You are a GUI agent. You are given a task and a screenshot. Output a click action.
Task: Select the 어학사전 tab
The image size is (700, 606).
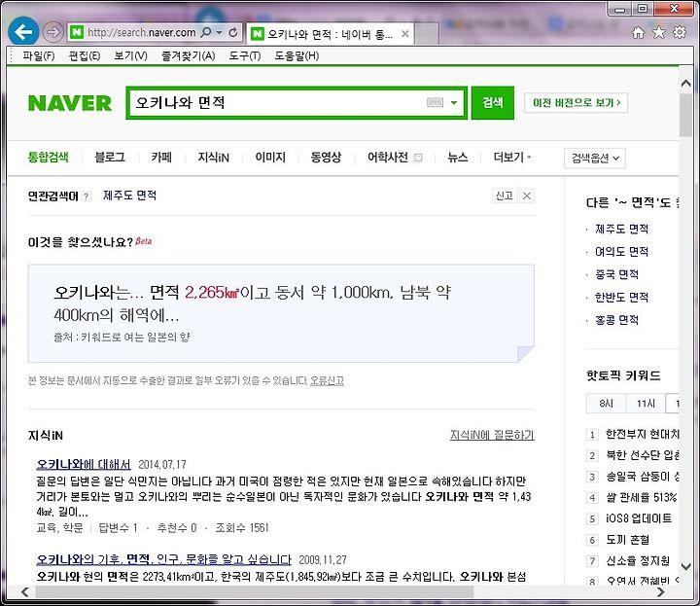[x=388, y=158]
